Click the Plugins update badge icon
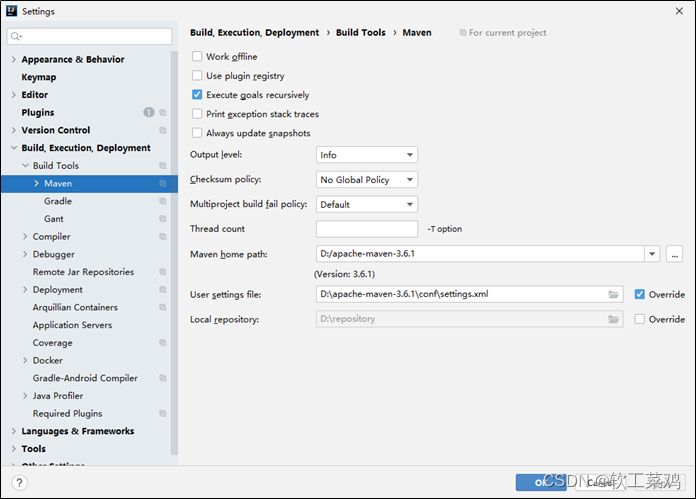Image resolution: width=696 pixels, height=499 pixels. [149, 112]
